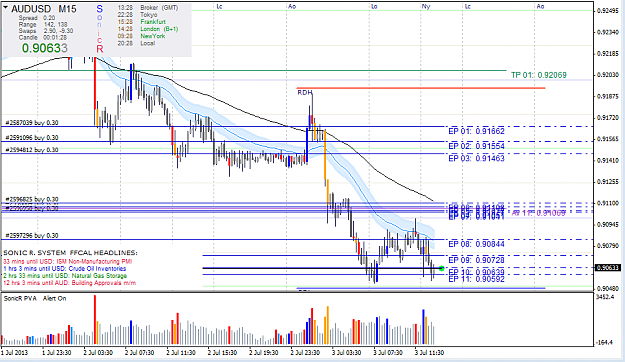Screen dimensions: 625x362
Task: Click the Ny session marker at chart top
Action: coord(426,6)
